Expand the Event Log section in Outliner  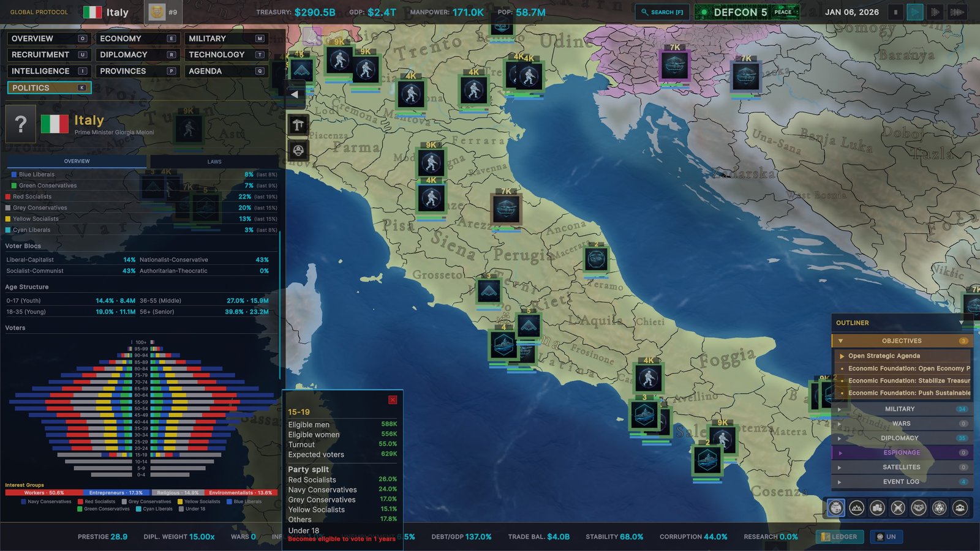tap(901, 482)
